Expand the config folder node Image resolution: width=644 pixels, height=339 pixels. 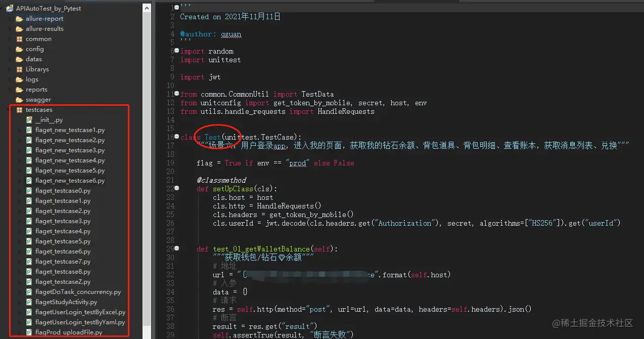(x=10, y=49)
